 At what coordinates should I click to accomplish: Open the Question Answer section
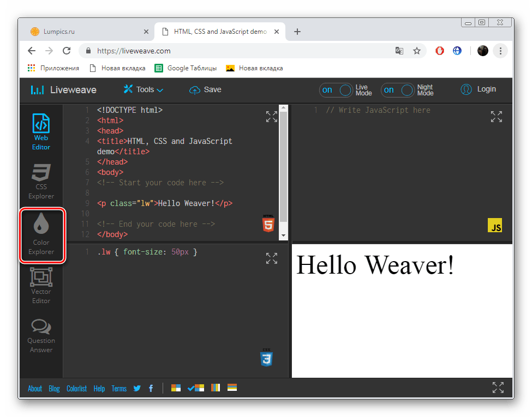[41, 335]
